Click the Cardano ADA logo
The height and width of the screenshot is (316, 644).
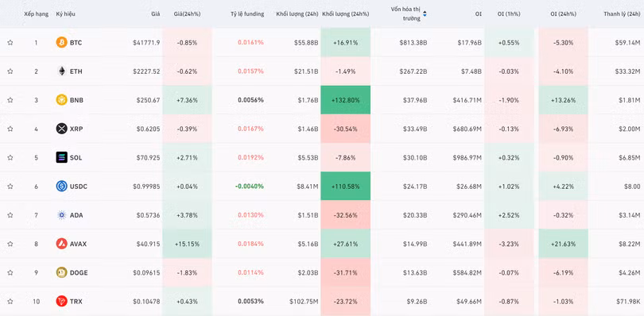pyautogui.click(x=61, y=214)
